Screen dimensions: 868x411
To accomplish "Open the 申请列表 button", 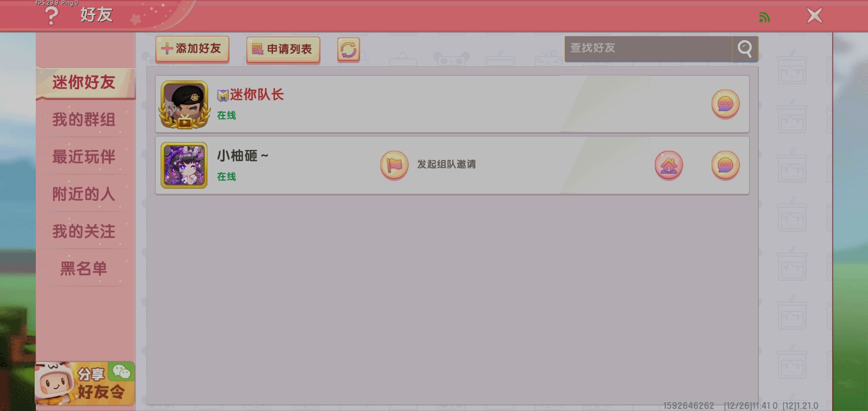I will (283, 49).
